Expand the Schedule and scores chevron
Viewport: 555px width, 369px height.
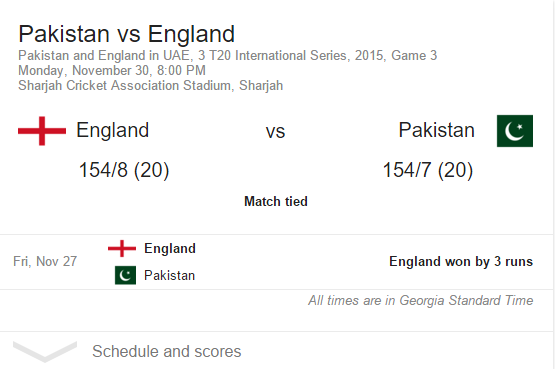coord(45,351)
